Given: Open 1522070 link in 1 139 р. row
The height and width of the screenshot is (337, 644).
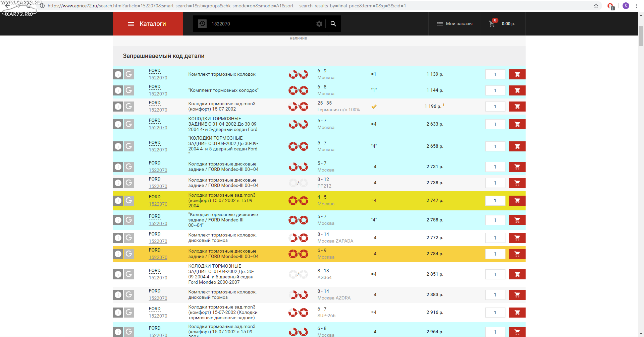Looking at the screenshot, I should point(158,78).
